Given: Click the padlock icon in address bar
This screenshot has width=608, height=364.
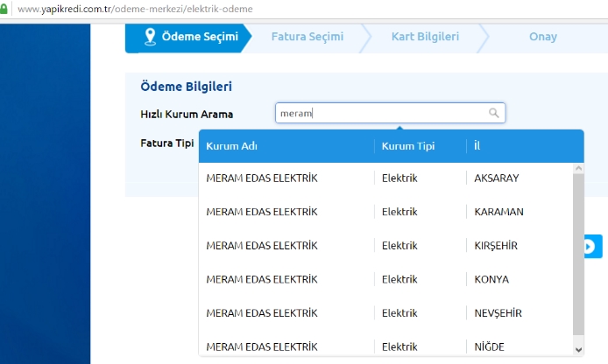Looking at the screenshot, I should [4, 9].
